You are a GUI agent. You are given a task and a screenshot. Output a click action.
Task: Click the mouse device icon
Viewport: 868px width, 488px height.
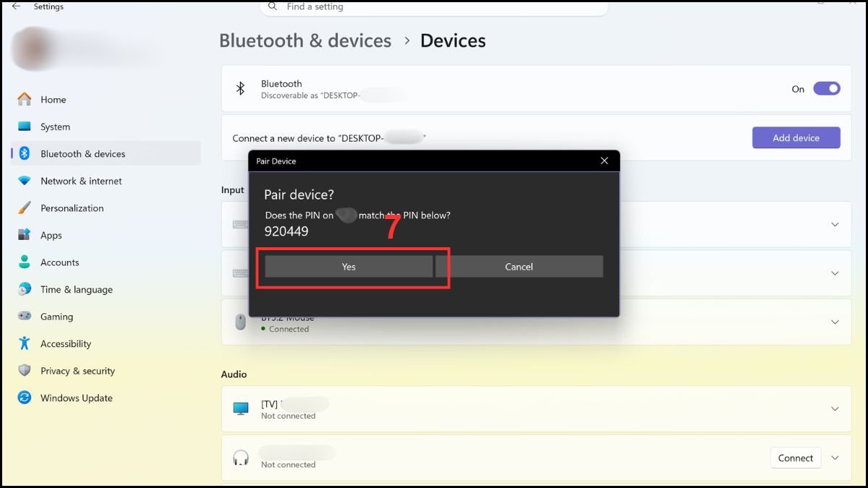coord(241,322)
